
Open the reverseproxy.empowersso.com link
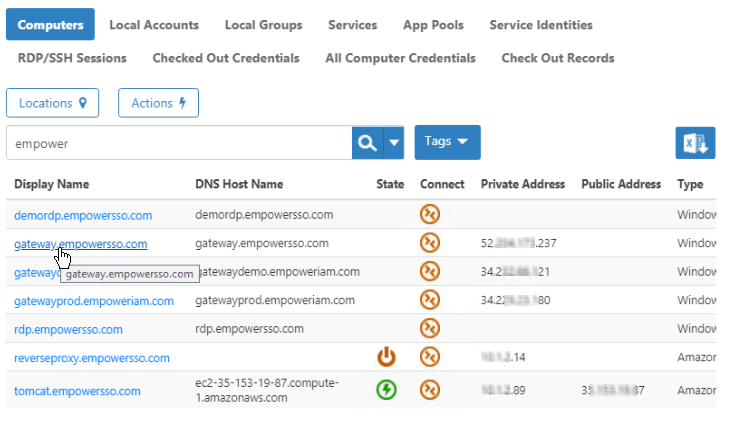[x=92, y=358]
